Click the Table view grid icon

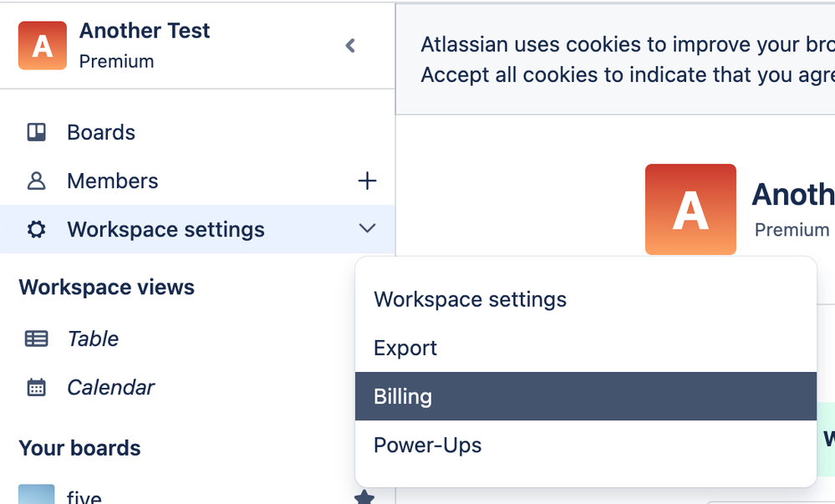tap(36, 339)
